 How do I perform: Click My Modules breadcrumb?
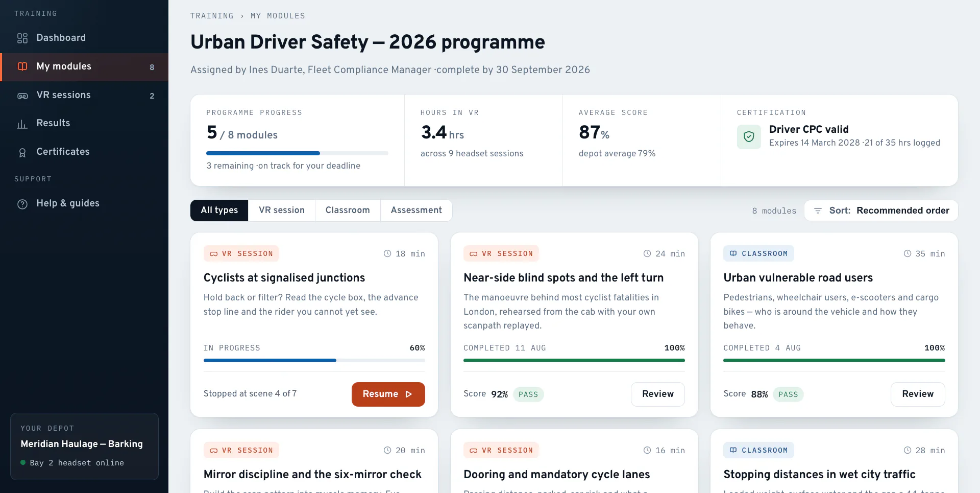tap(278, 16)
